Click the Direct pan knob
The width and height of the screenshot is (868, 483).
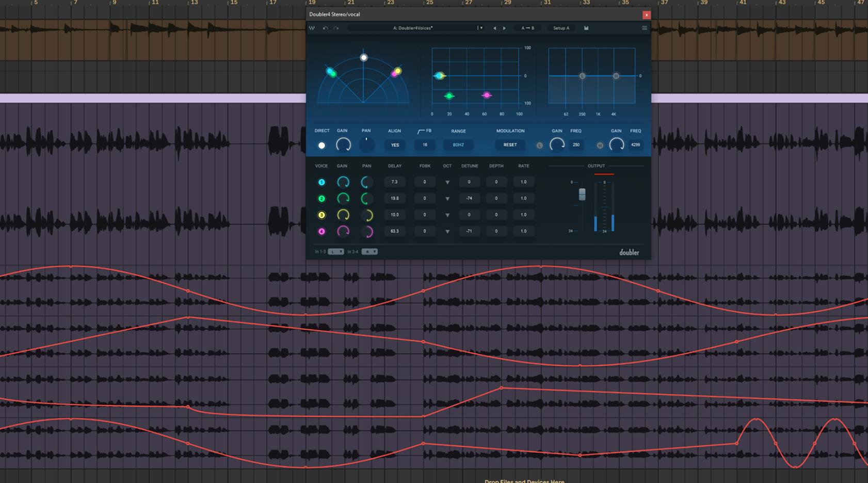click(366, 145)
